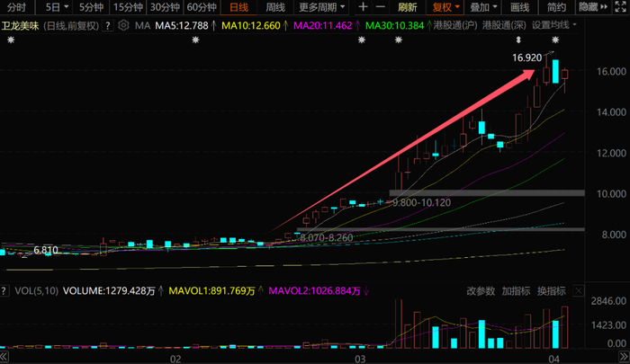
Task: Click the fullscreen expand icon
Action: (621, 7)
